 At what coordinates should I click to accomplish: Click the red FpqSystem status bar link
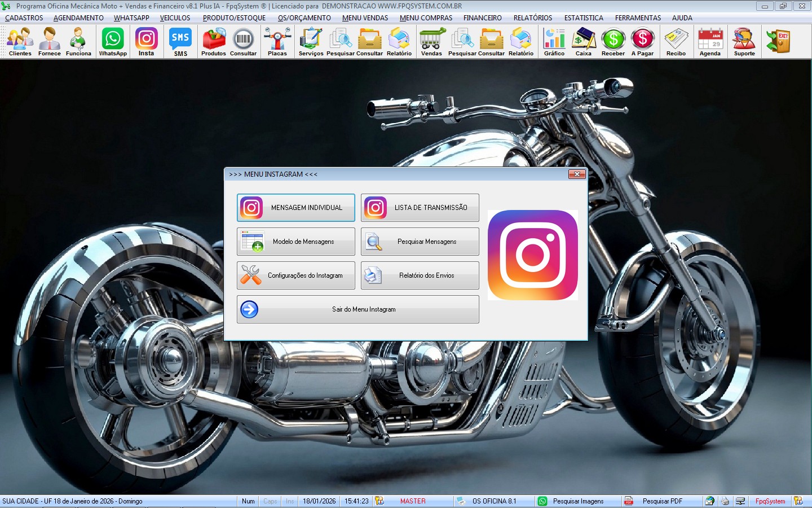[770, 501]
